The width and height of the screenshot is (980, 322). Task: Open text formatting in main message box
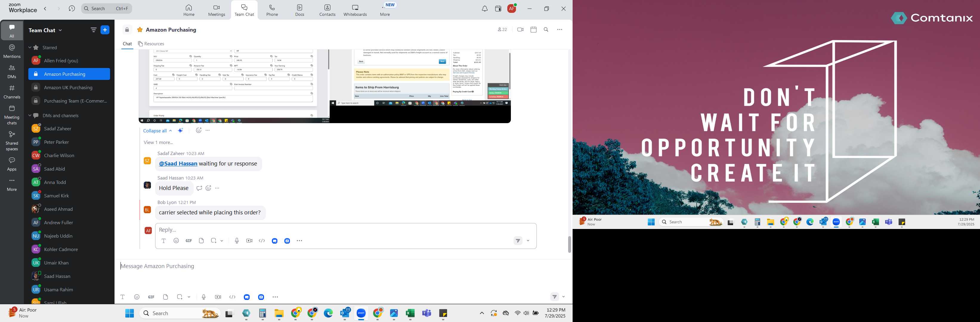pyautogui.click(x=123, y=297)
